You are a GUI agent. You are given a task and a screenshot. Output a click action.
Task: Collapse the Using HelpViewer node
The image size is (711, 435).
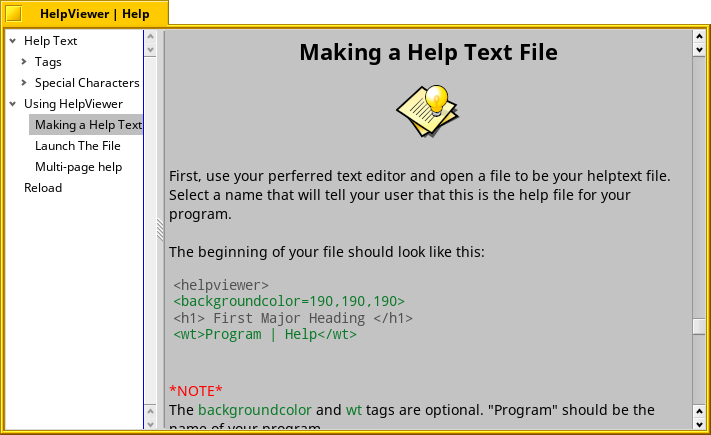click(x=13, y=104)
